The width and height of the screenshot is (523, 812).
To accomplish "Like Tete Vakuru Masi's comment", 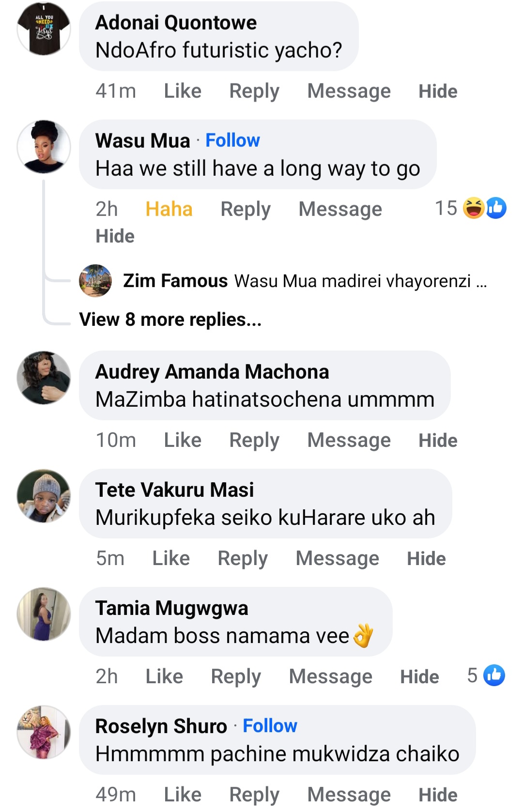I will click(x=171, y=558).
